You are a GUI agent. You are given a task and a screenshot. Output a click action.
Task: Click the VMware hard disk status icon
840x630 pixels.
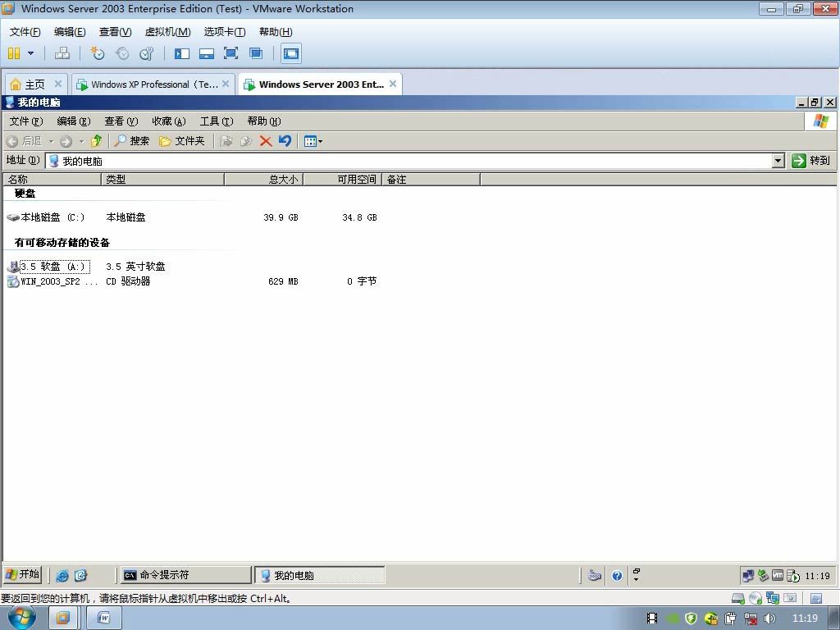click(x=738, y=598)
